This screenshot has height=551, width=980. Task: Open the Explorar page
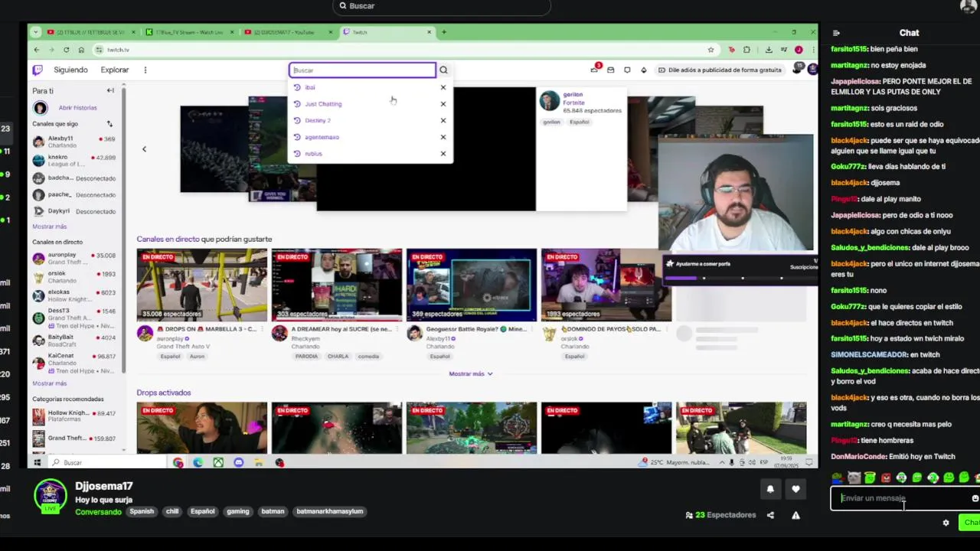click(x=114, y=70)
